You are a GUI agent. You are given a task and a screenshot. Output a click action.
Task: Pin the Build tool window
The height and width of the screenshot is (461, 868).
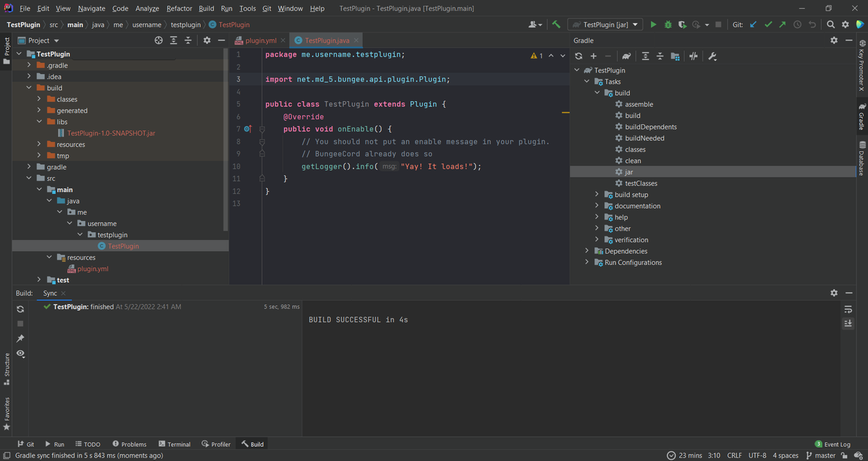click(20, 338)
